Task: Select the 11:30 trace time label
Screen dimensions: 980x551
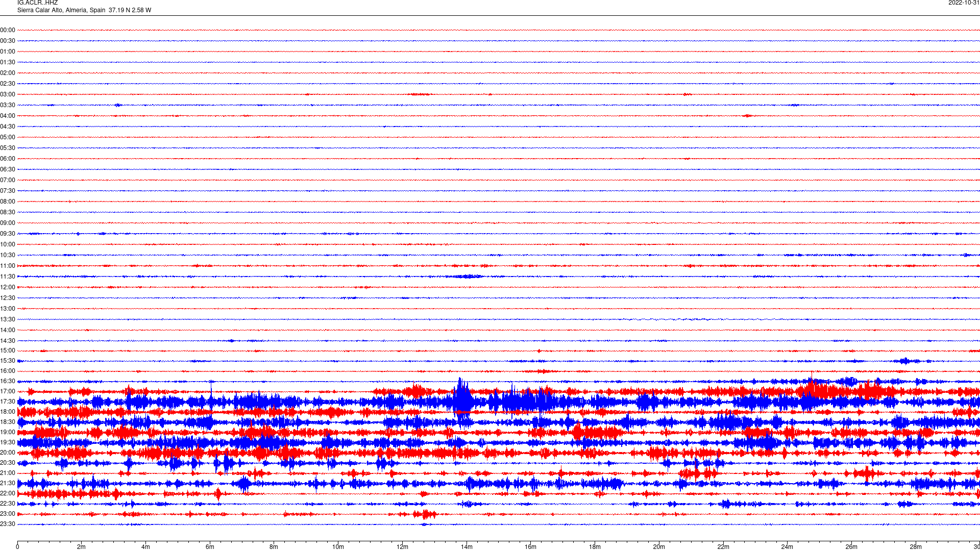Action: (x=8, y=277)
